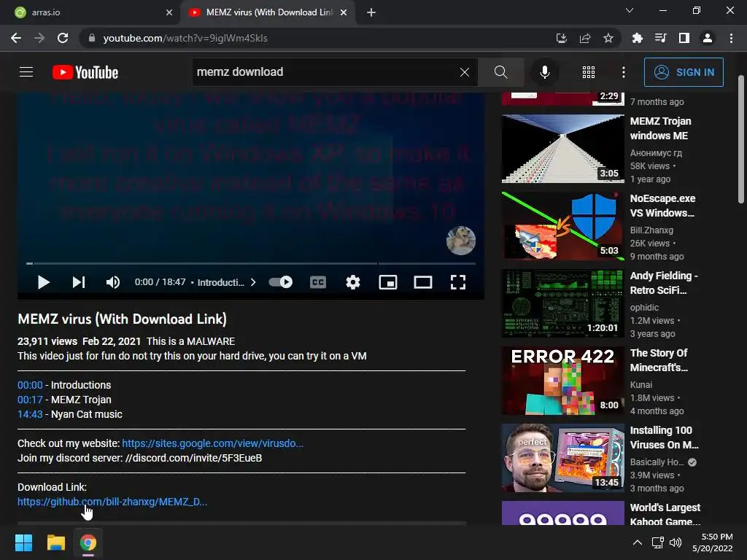747x560 pixels.
Task: Clear the search box text
Action: point(465,72)
